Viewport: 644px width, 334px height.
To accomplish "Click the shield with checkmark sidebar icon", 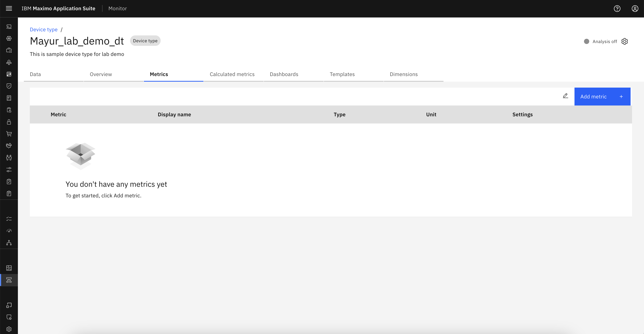I will coord(9,86).
